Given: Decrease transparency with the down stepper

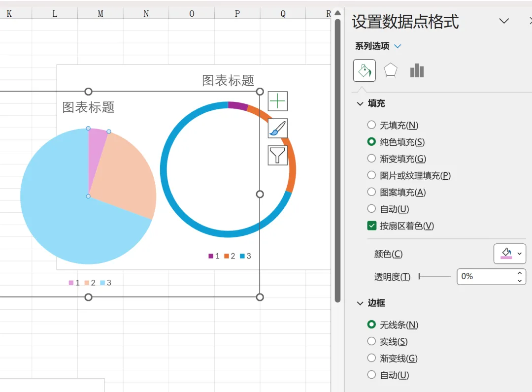Looking at the screenshot, I should coord(520,280).
